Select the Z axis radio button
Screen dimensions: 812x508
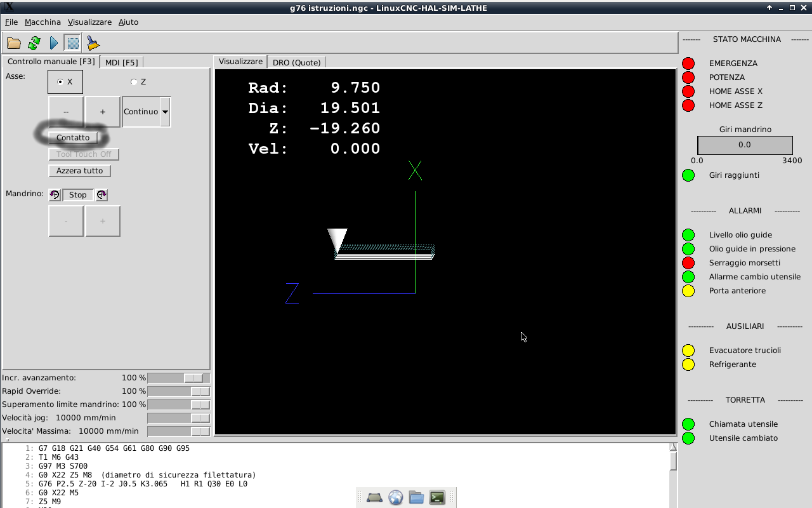(134, 82)
